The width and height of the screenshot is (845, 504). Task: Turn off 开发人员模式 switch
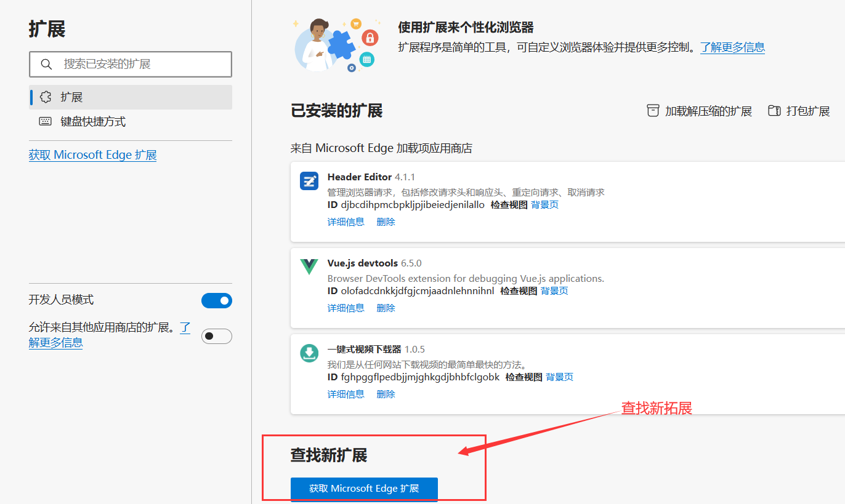click(217, 300)
